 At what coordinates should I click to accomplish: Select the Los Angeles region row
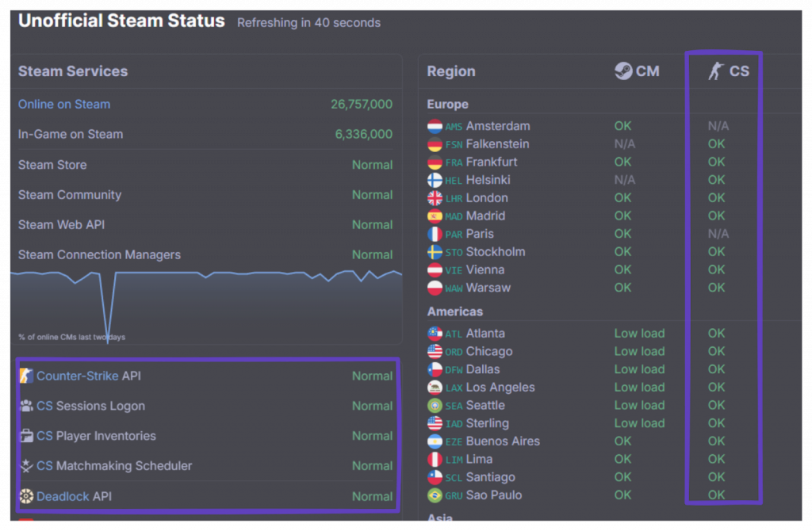pyautogui.click(x=500, y=388)
